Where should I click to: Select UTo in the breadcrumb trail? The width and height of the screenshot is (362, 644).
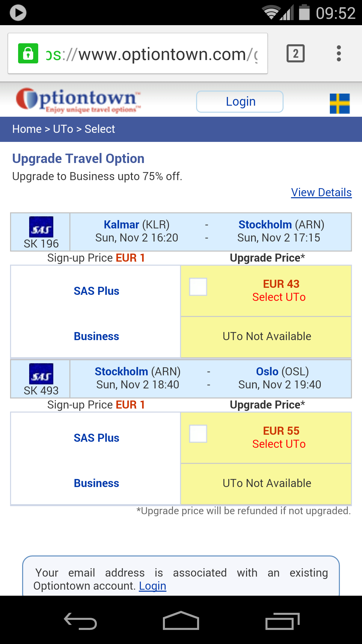(x=63, y=129)
